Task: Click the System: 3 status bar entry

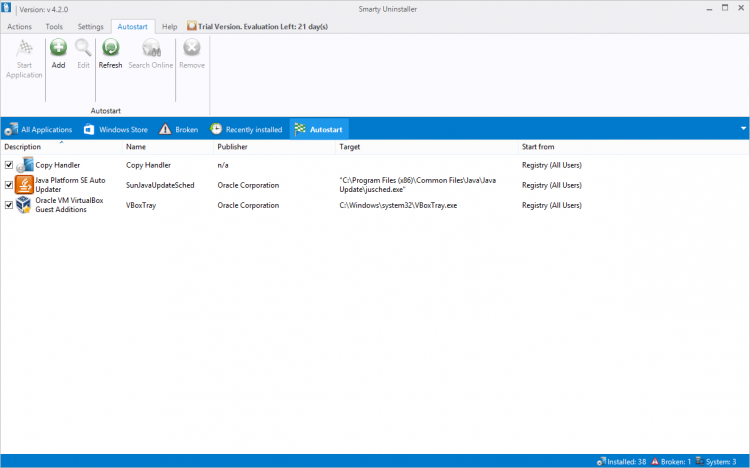Action: 716,462
